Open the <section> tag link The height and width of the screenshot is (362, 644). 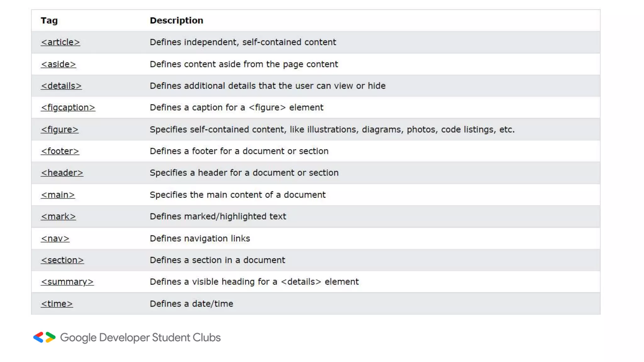[x=62, y=260]
